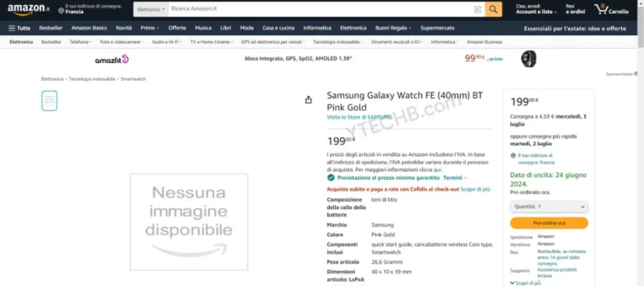This screenshot has height=286, width=644.
Task: Open Casa e cucina in navigation
Action: coord(278,28)
